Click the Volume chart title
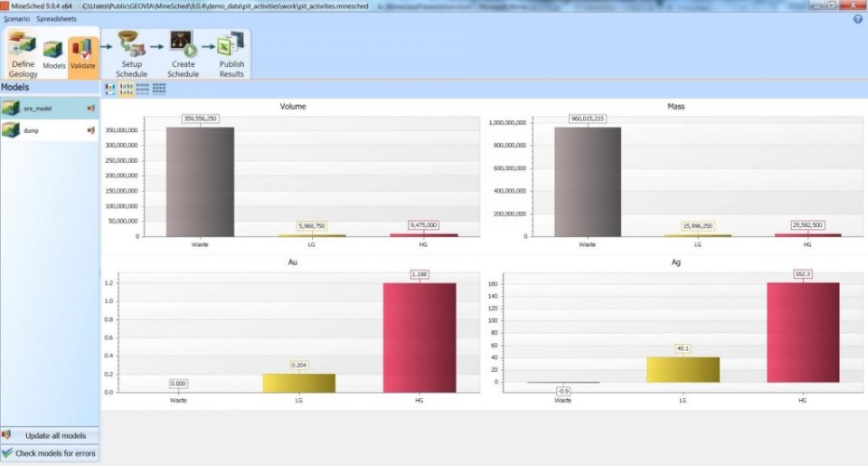Image resolution: width=868 pixels, height=466 pixels. (x=293, y=107)
